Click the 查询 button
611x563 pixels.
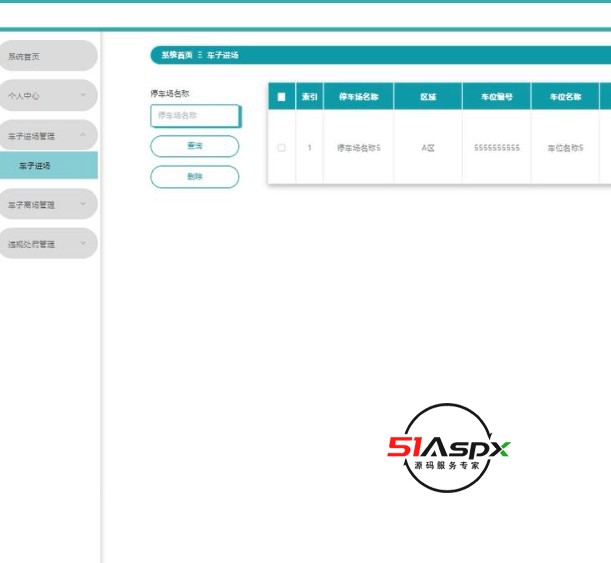tap(195, 146)
